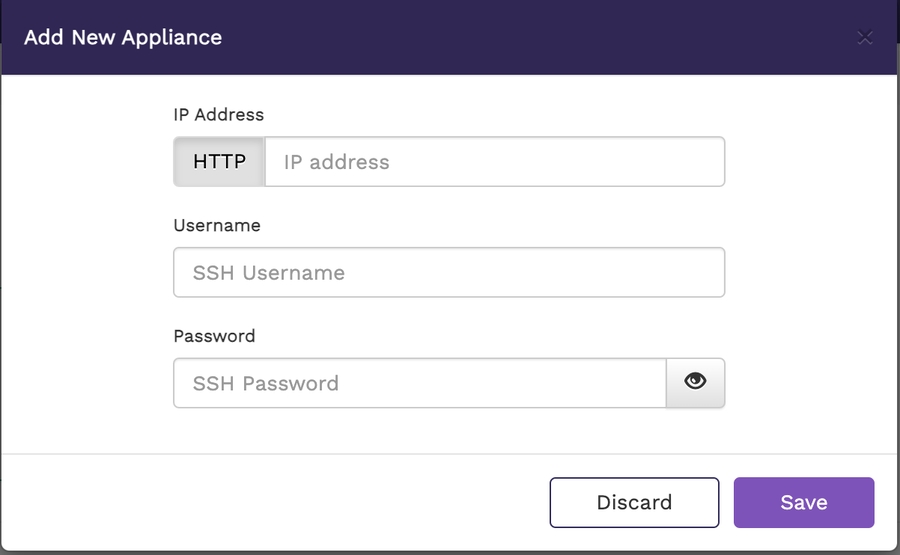
Task: Click the "Add New Appliance" dialog title
Action: click(123, 38)
